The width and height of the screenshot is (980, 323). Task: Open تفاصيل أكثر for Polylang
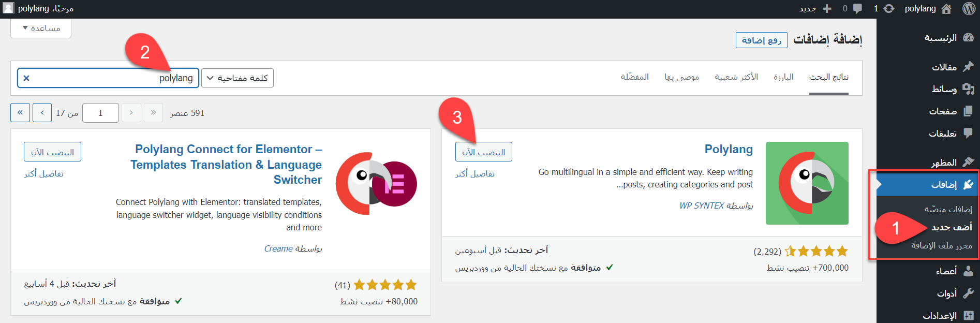(x=475, y=174)
